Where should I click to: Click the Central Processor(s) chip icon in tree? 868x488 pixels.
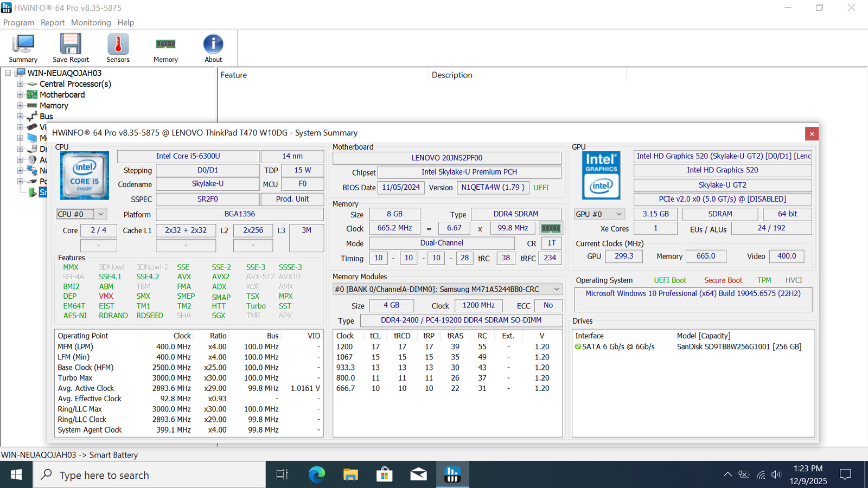32,84
